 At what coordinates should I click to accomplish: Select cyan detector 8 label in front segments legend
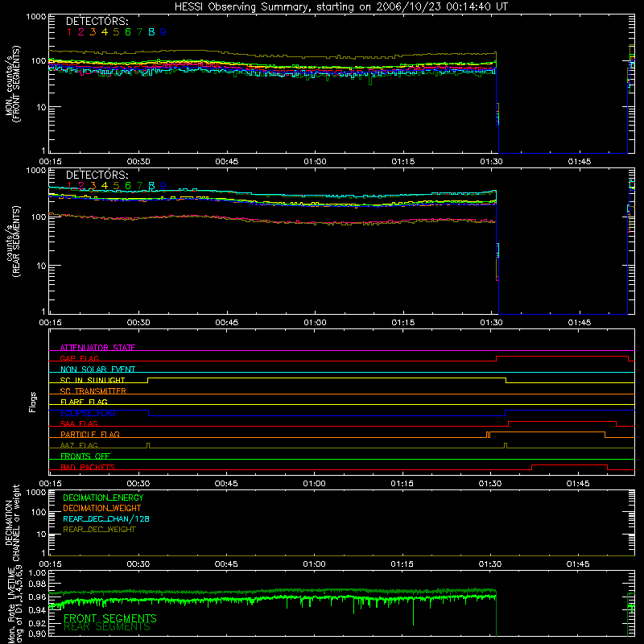pos(151,32)
